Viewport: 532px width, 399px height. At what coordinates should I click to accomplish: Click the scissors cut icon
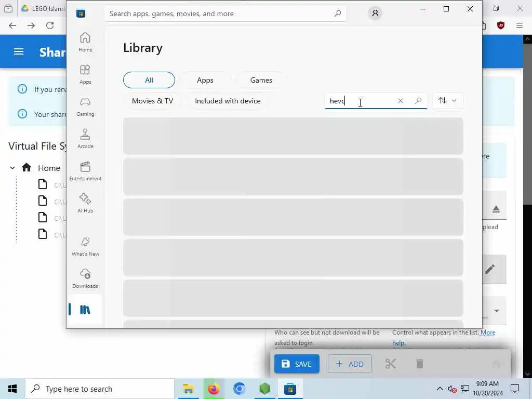pyautogui.click(x=391, y=364)
